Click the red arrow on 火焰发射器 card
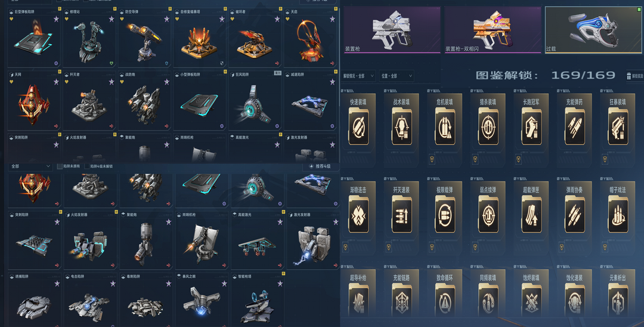Screen dimensions: 644x327 112,266
